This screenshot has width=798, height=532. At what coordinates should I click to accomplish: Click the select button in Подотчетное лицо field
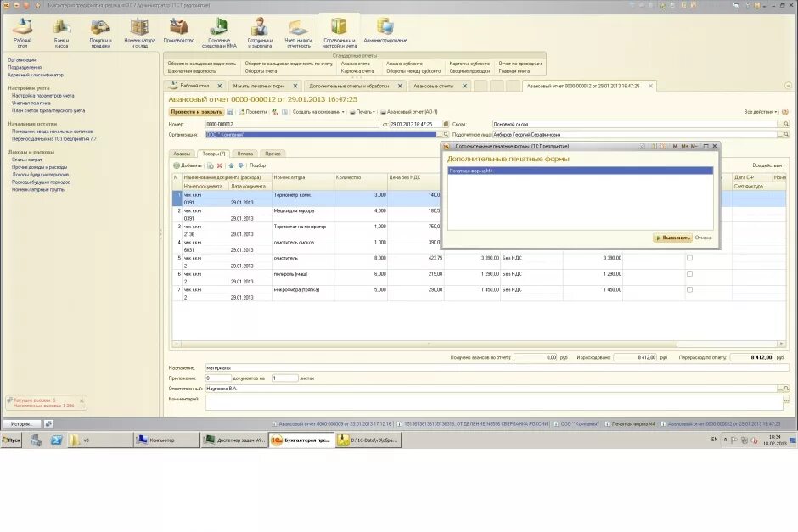click(x=779, y=135)
